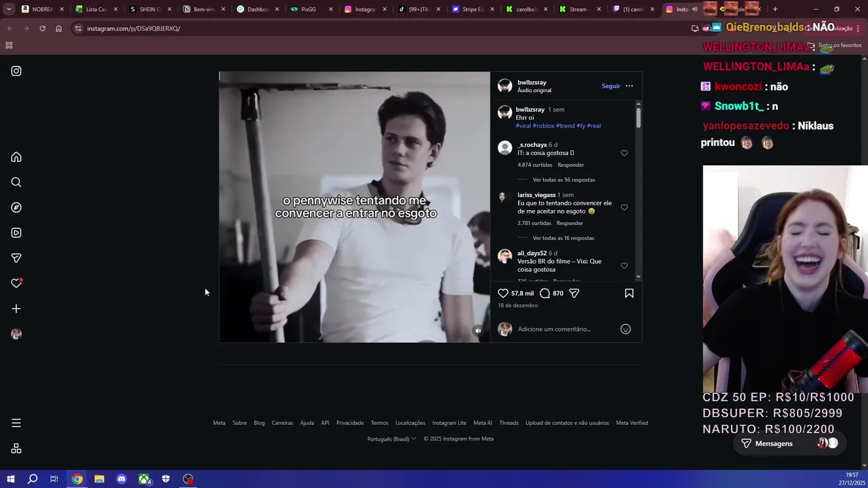Open the #roblox hashtag
The width and height of the screenshot is (868, 488).
point(543,125)
